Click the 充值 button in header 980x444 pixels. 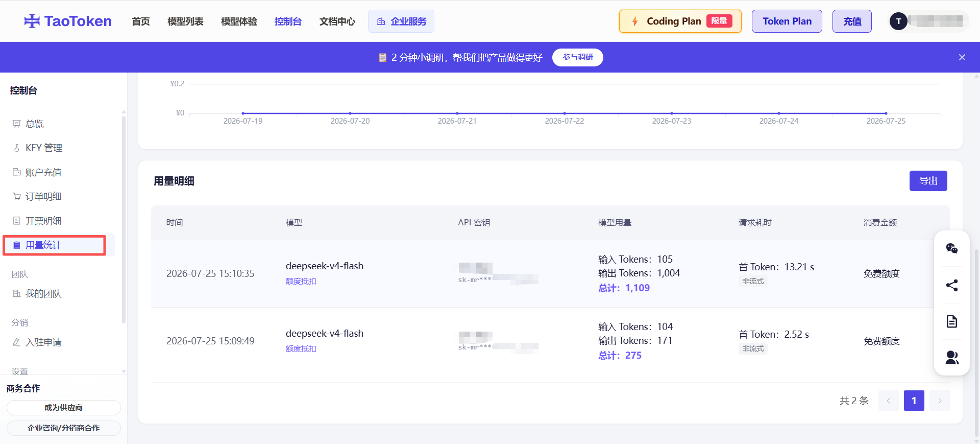point(852,21)
